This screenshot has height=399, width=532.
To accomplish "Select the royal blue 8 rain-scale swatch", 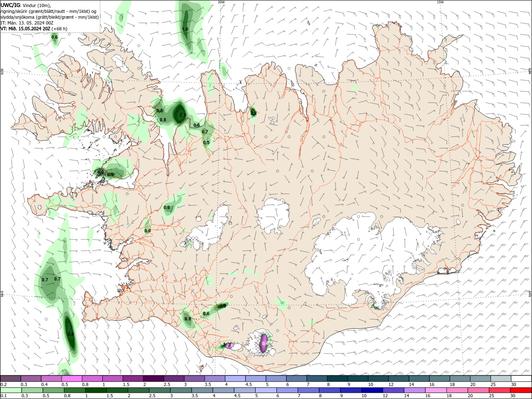I will tap(330, 390).
